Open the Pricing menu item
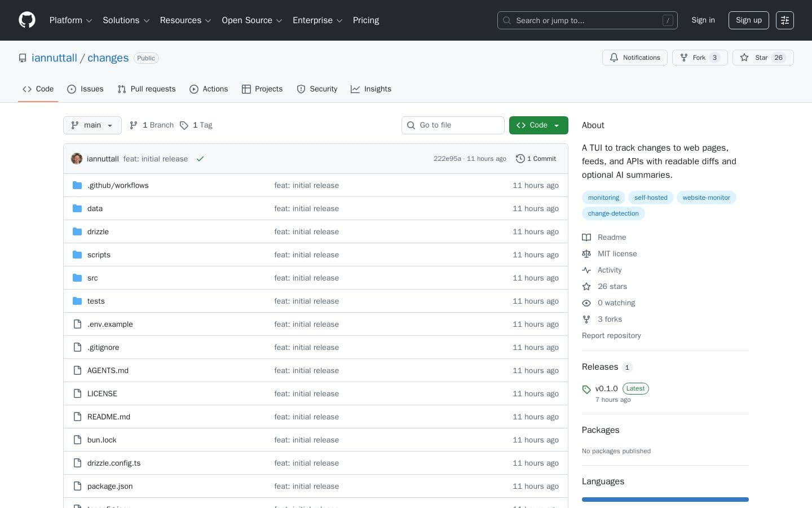Screen dimensions: 812x508 point(366,20)
